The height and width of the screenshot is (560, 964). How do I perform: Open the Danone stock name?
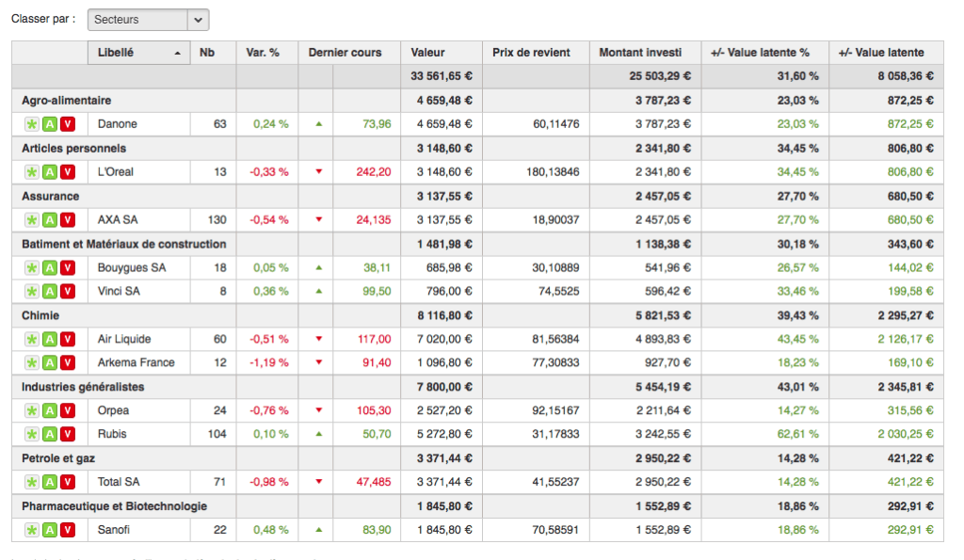118,124
